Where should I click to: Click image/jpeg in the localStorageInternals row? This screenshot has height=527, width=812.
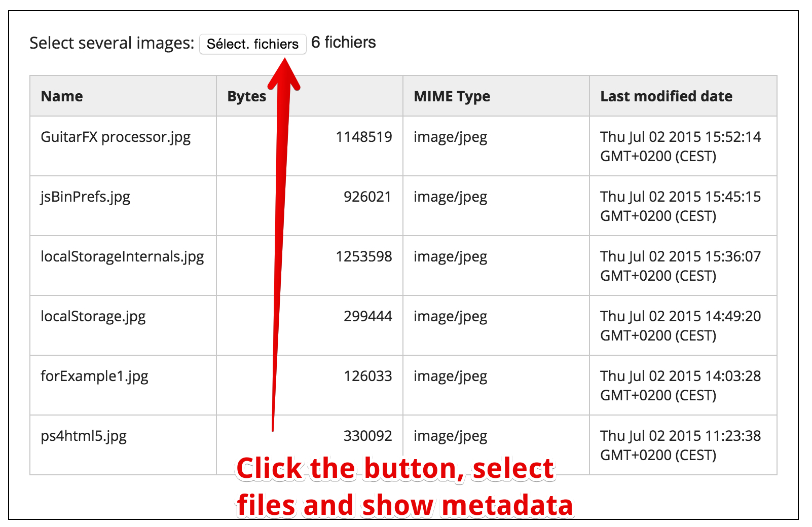450,256
